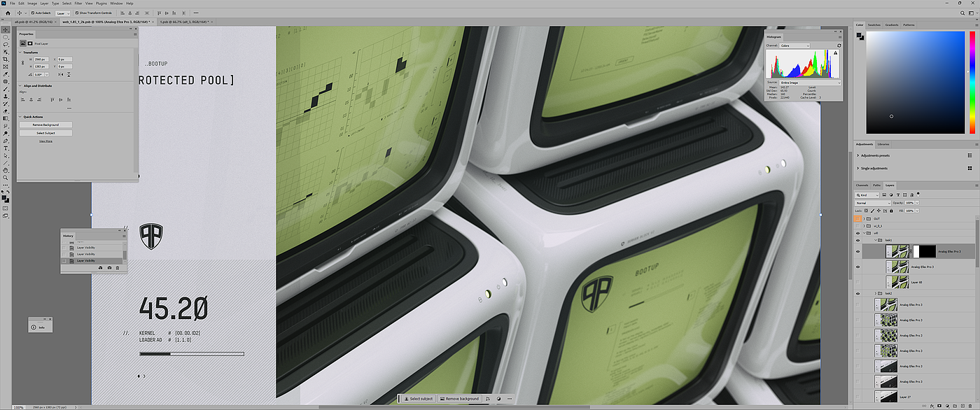This screenshot has width=980, height=410.
Task: Switch to the Channels tab
Action: coord(862,185)
